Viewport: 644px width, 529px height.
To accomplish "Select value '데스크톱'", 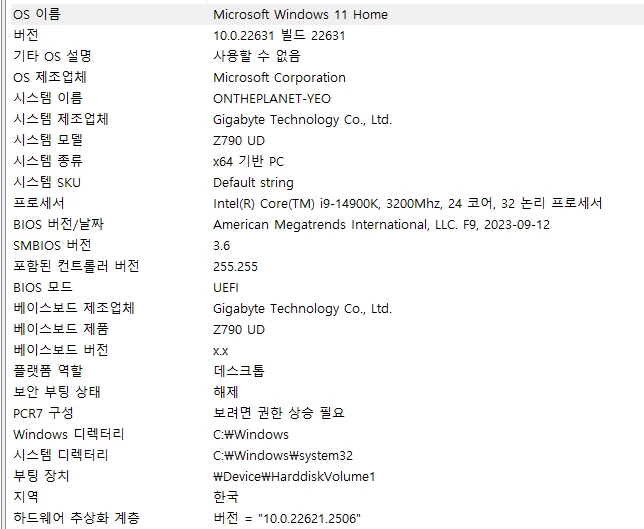I will click(239, 371).
